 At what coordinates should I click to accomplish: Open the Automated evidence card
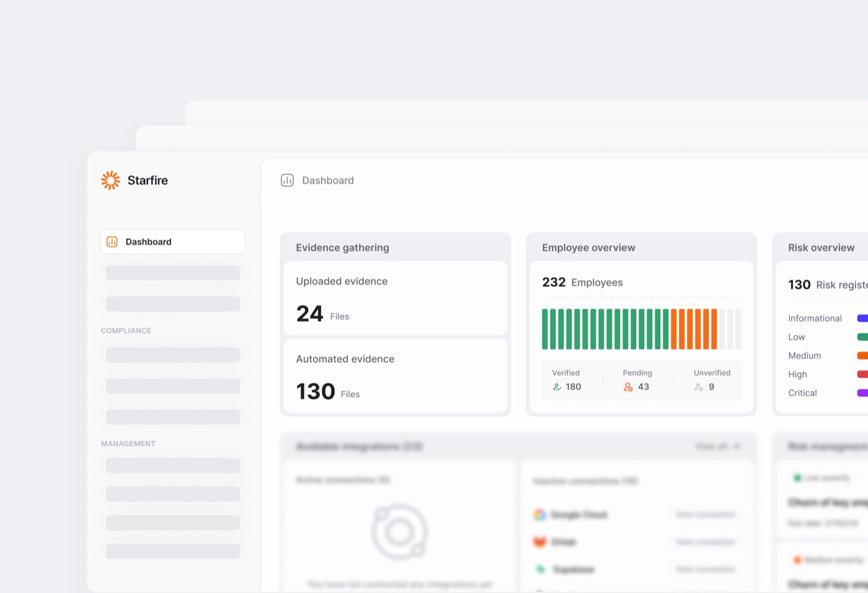396,376
